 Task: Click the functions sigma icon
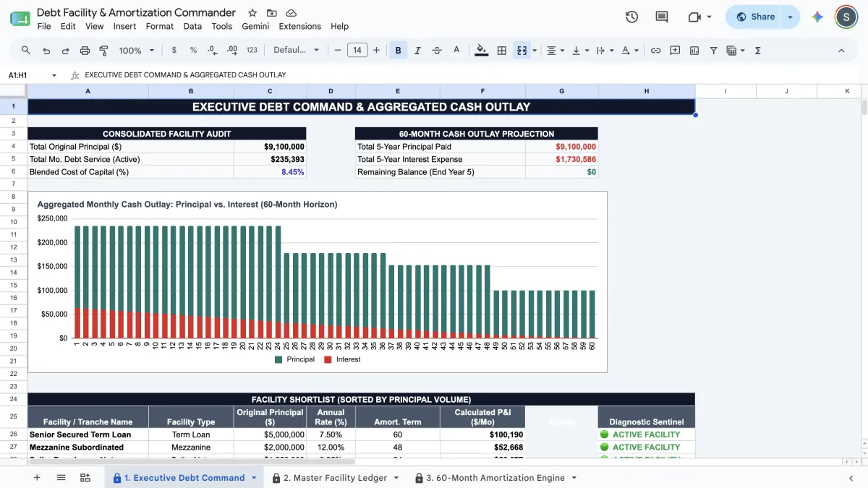point(757,51)
